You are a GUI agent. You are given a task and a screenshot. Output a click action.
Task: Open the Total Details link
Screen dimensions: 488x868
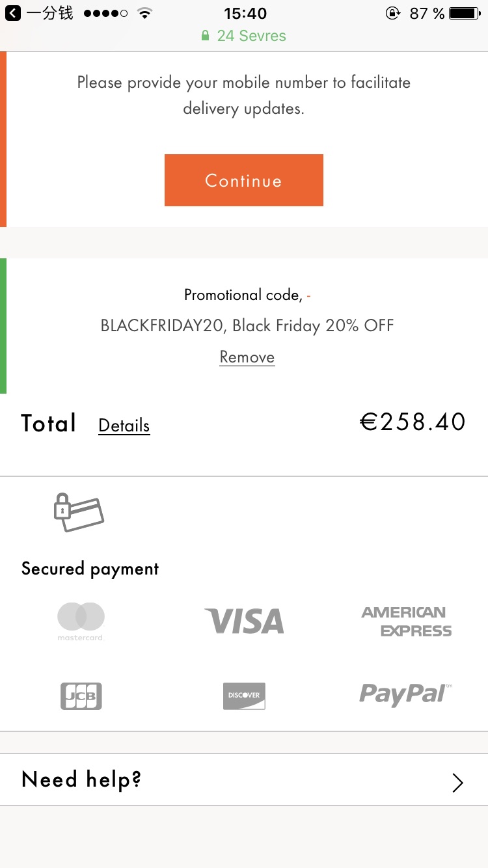(x=124, y=426)
